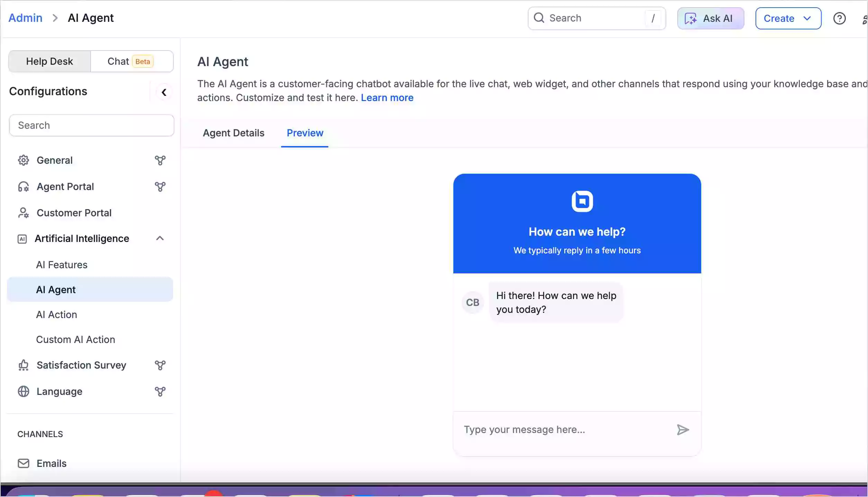The width and height of the screenshot is (868, 497).
Task: Click the Emails envelope icon
Action: pyautogui.click(x=23, y=463)
